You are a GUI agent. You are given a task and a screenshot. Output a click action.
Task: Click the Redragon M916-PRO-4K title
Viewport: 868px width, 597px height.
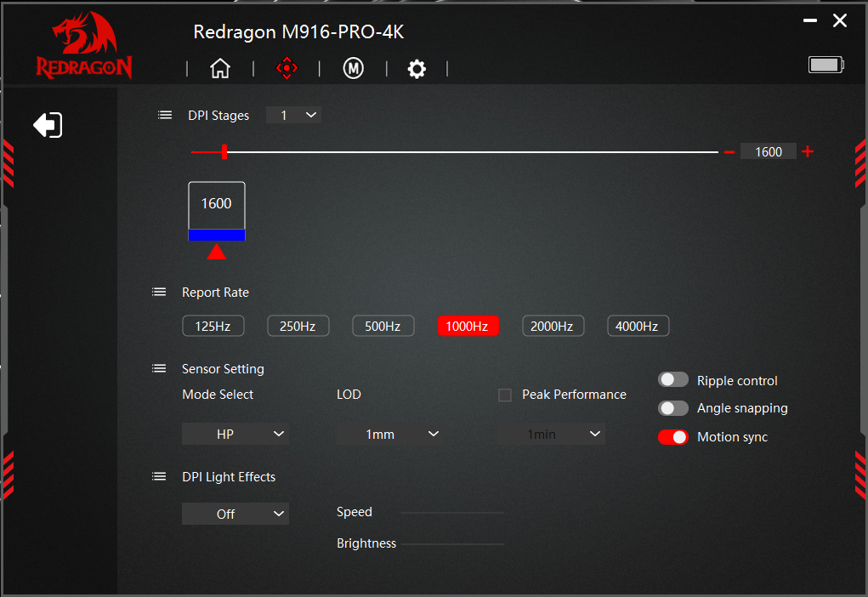pos(298,32)
